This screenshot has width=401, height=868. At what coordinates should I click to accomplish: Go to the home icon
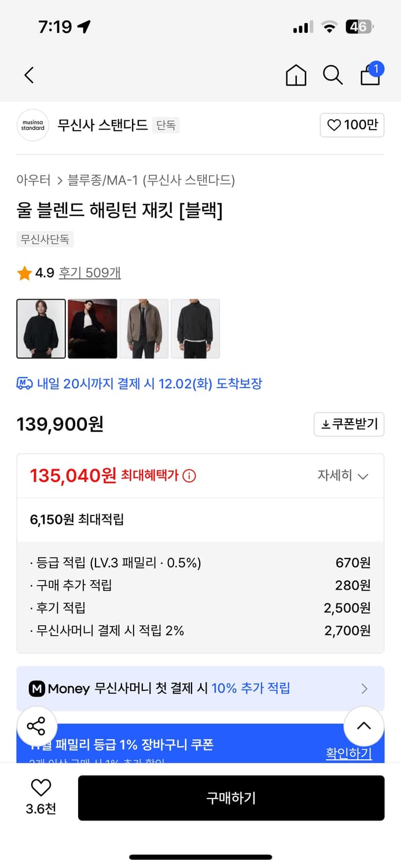(296, 75)
